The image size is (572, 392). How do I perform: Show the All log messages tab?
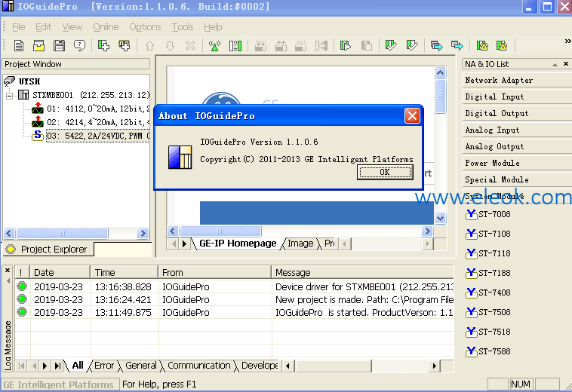pos(78,366)
